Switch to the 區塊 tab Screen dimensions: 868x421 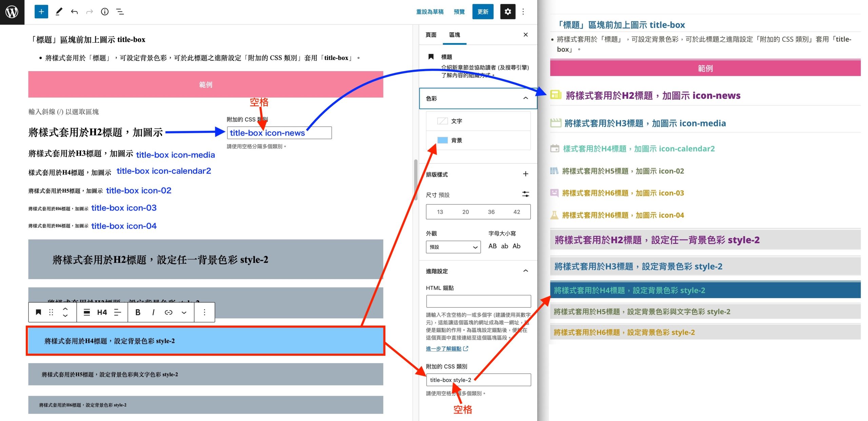point(454,35)
